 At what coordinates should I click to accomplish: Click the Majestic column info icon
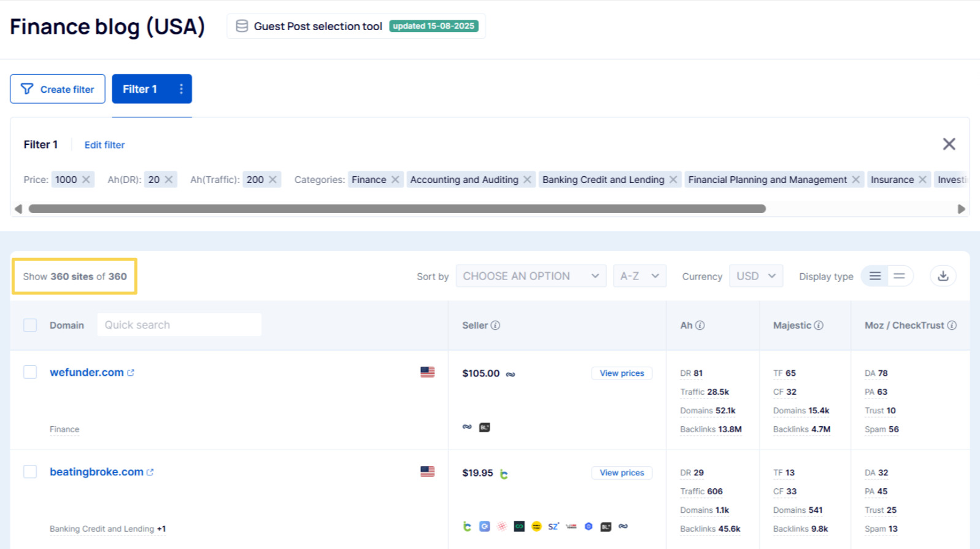pyautogui.click(x=819, y=325)
